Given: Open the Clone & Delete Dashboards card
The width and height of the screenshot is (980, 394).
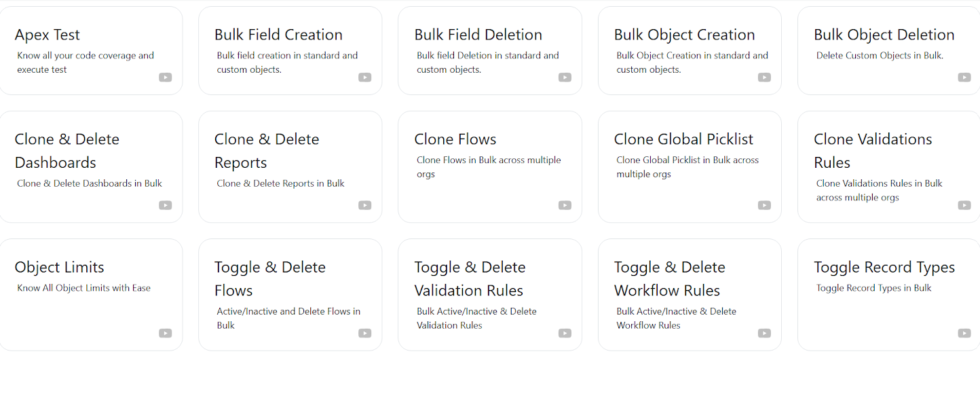Looking at the screenshot, I should tap(91, 166).
